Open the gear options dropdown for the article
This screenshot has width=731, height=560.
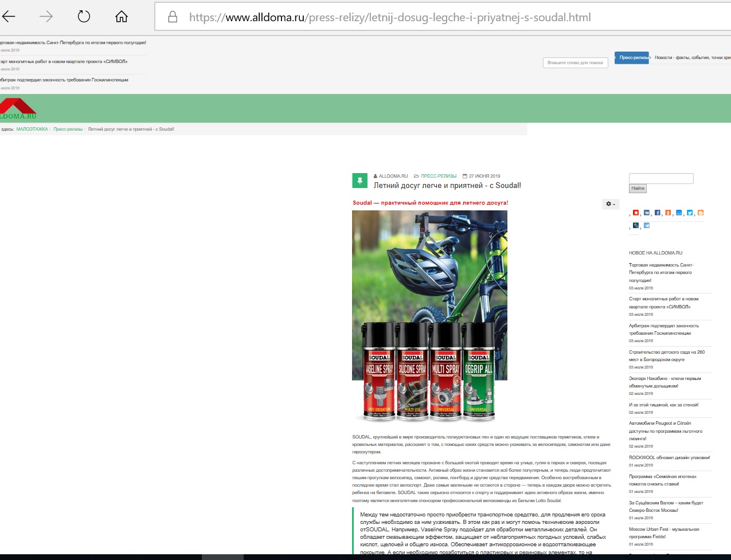tap(611, 204)
